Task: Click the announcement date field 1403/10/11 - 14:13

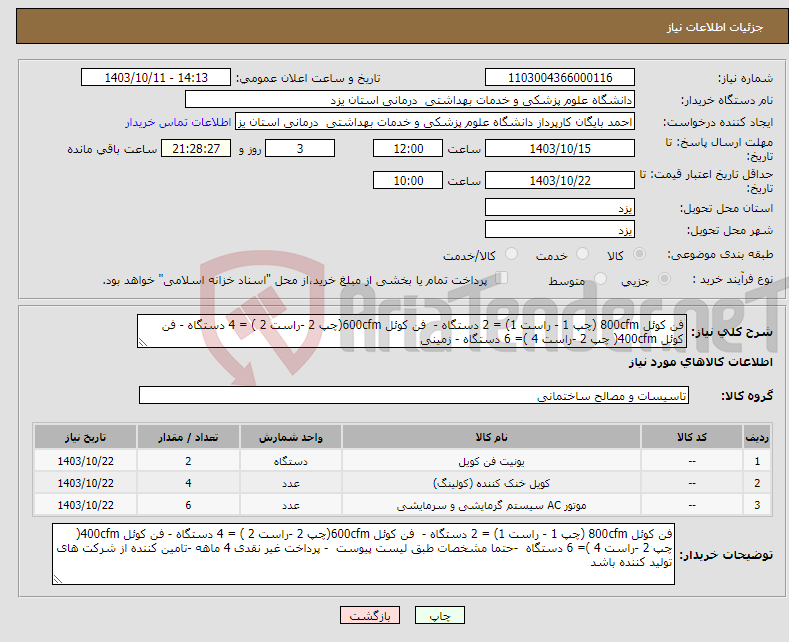Action: (x=155, y=77)
